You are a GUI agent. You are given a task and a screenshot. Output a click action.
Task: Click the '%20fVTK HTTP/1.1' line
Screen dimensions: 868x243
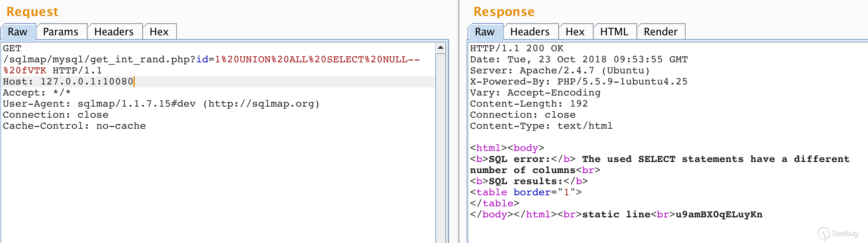pyautogui.click(x=53, y=71)
